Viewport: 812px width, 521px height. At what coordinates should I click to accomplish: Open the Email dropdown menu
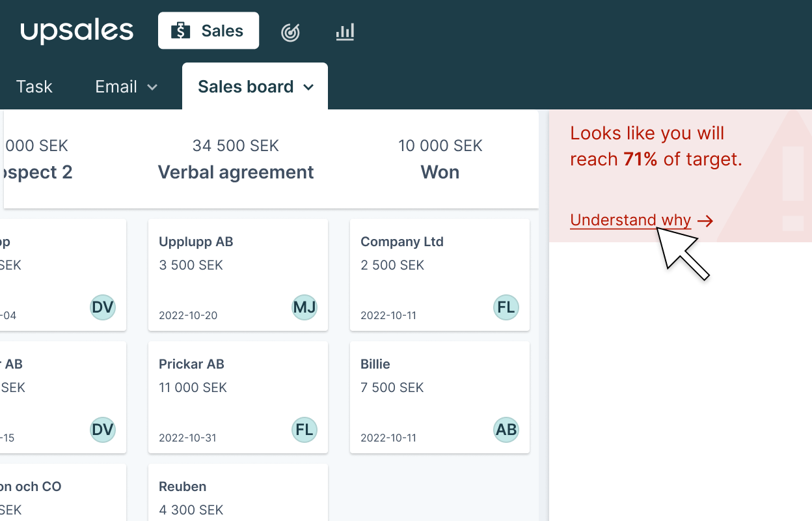pos(126,86)
